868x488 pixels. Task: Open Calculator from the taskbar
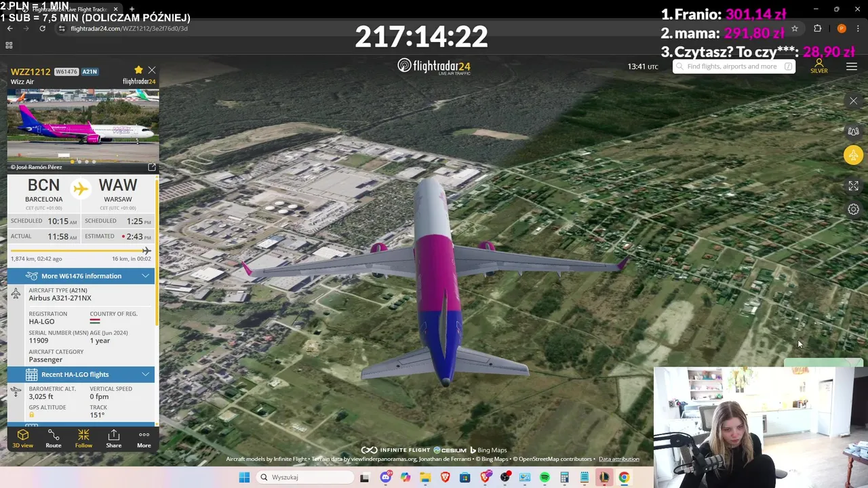click(564, 477)
